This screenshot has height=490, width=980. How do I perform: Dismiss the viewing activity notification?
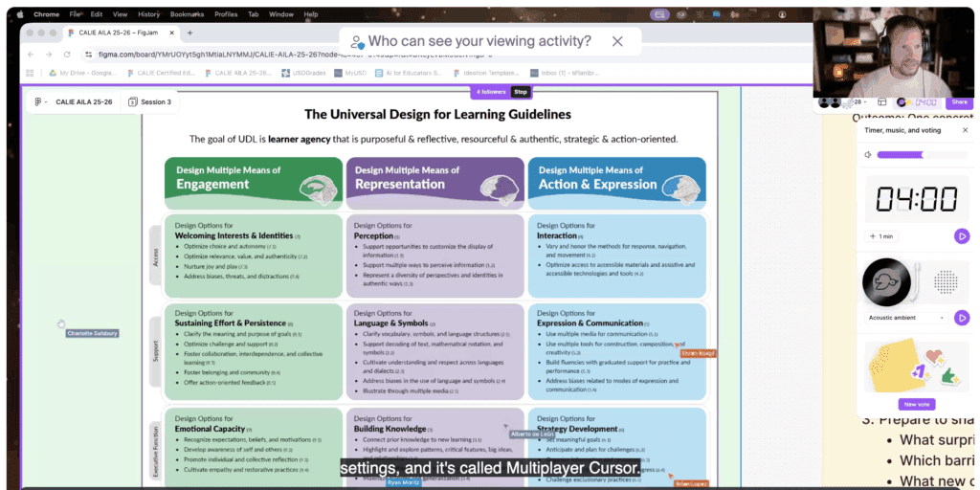click(617, 41)
